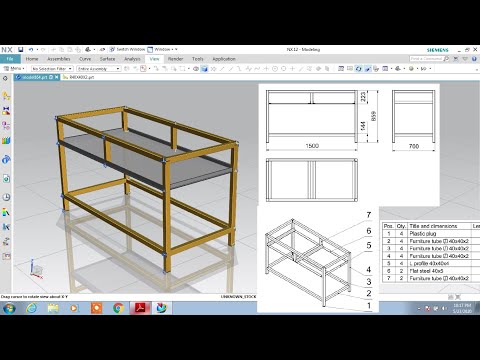Toggle the highlighted blue cube icon in selection bar

(x=204, y=69)
